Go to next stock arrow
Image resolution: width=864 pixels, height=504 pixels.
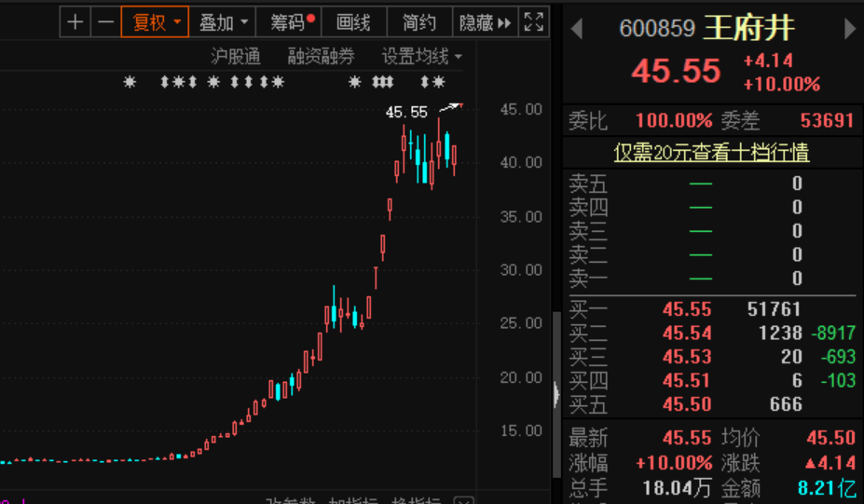850,29
